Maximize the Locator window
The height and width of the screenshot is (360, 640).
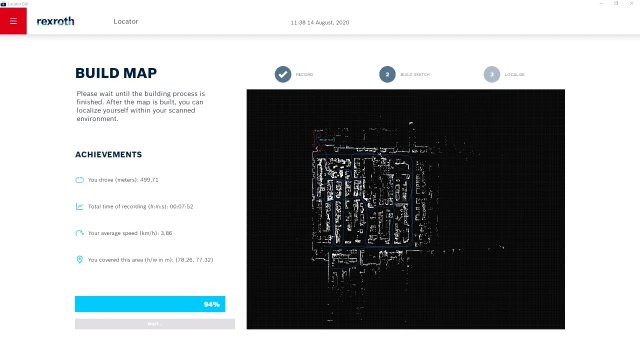click(x=616, y=3)
